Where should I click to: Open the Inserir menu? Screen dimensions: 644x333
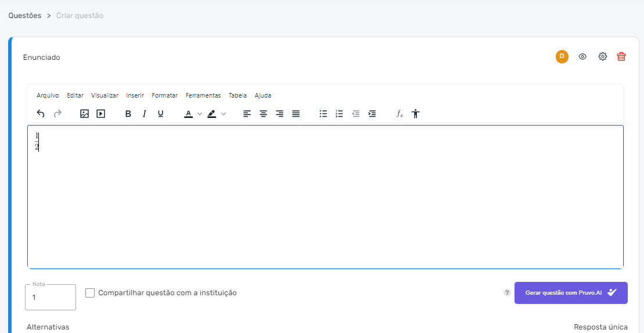click(x=135, y=95)
